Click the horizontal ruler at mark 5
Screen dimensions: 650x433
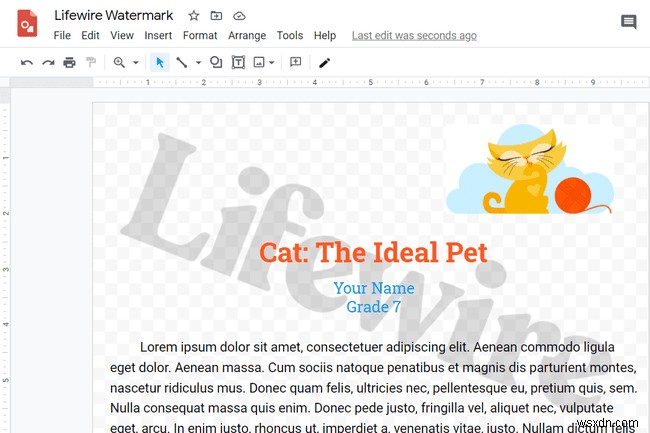[371, 82]
